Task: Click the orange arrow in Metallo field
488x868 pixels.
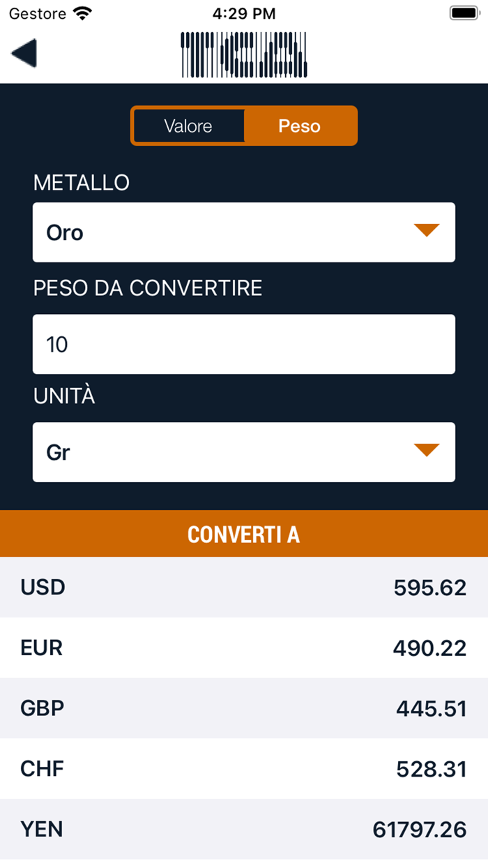Action: tap(426, 231)
